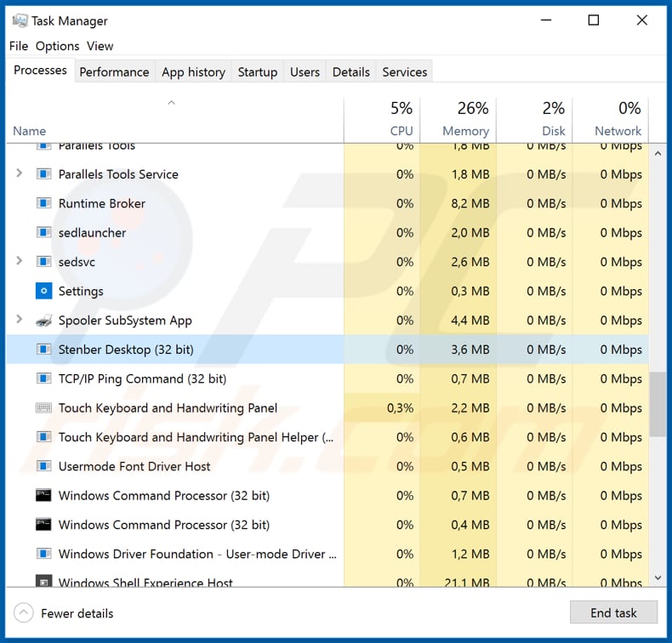The height and width of the screenshot is (643, 672).
Task: Click the 0,4 MB Windows Command Processor icon
Action: point(43,524)
